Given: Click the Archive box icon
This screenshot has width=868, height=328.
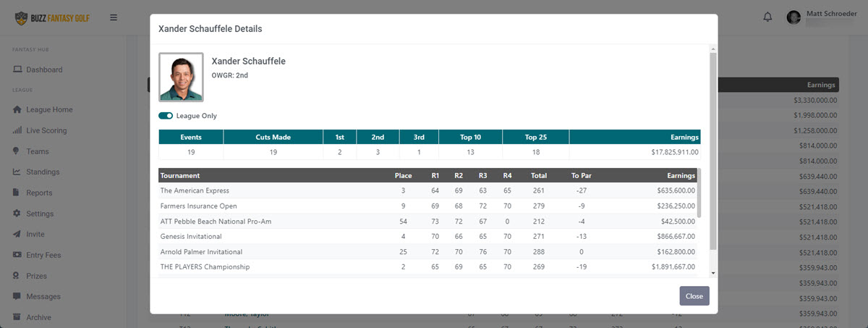Looking at the screenshot, I should [x=17, y=317].
